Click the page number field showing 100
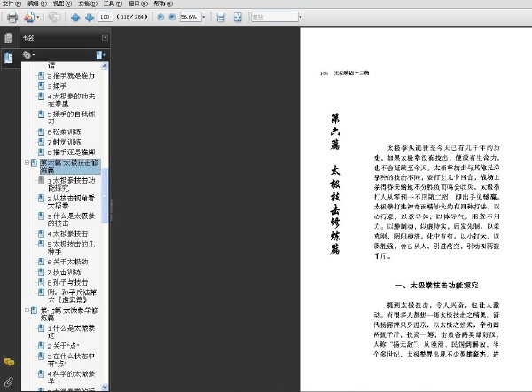Viewport: 532px width, 392px height. pos(106,17)
